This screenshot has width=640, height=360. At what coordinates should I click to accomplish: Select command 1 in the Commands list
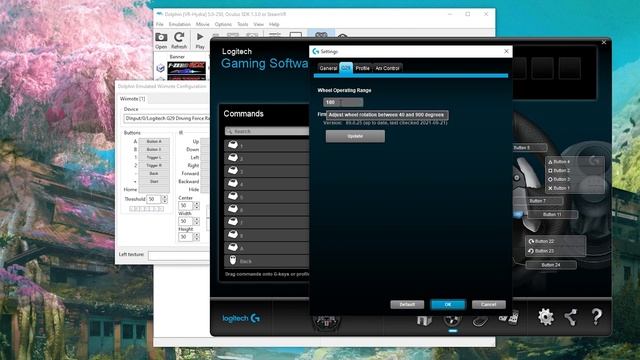pyautogui.click(x=267, y=145)
